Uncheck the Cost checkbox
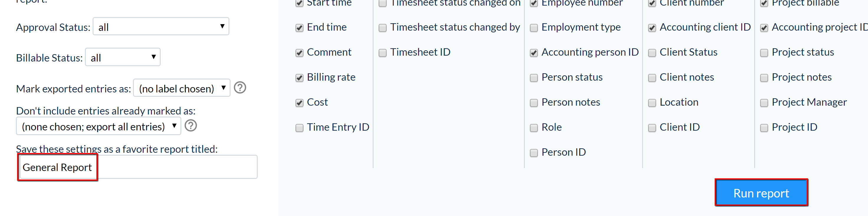This screenshot has height=216, width=868. pos(299,103)
